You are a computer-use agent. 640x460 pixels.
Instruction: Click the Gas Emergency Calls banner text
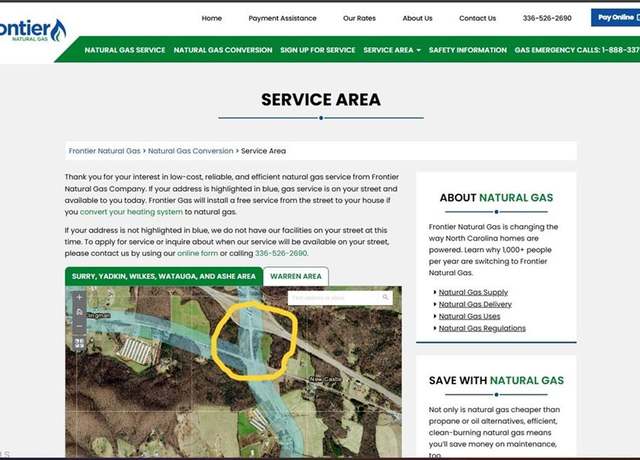pyautogui.click(x=577, y=50)
